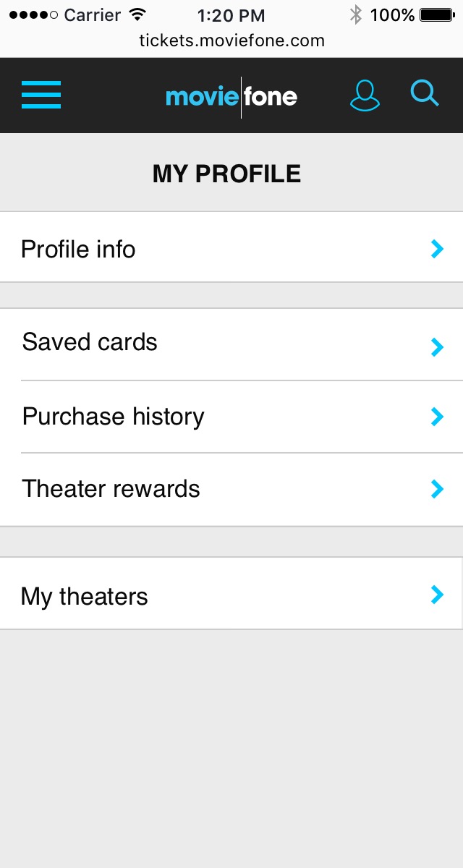Tap the carrier signal strength dots
The height and width of the screenshot is (868, 463).
coord(33,14)
